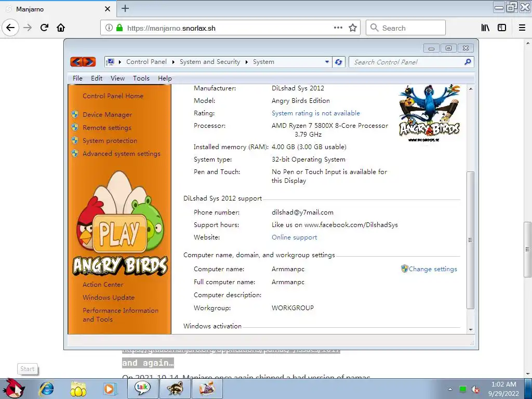Image resolution: width=532 pixels, height=399 pixels.
Task: Close the Manjarno tab
Action: pyautogui.click(x=107, y=9)
